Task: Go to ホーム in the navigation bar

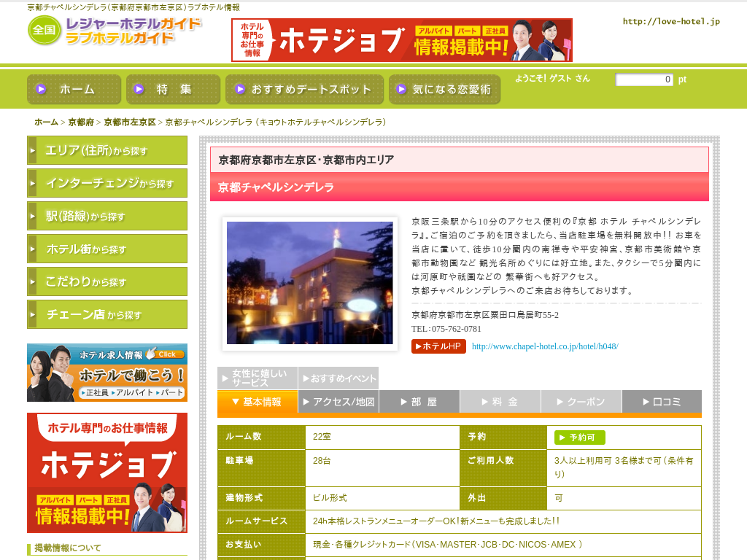Action: tap(74, 89)
